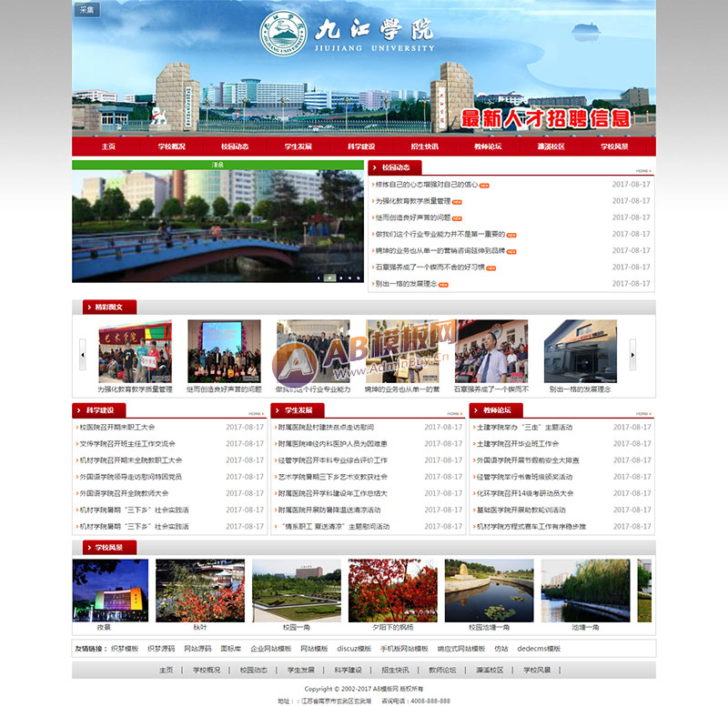Image resolution: width=728 pixels, height=707 pixels.
Task: Open 精彩图文 thumbnail 别出一格的发展理念 building photo
Action: click(x=581, y=351)
